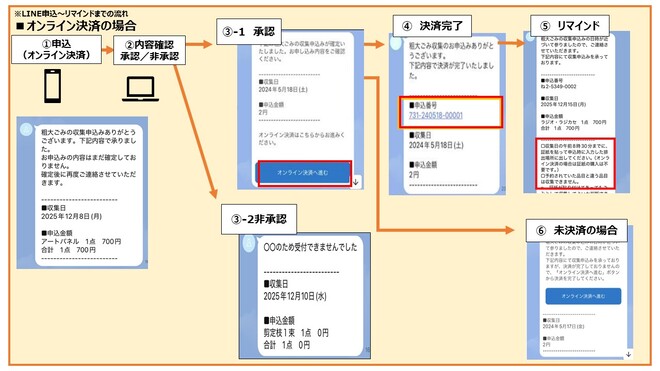Select the ④ 決済完了 label
Viewport: 660px width, 371px height.
click(432, 26)
